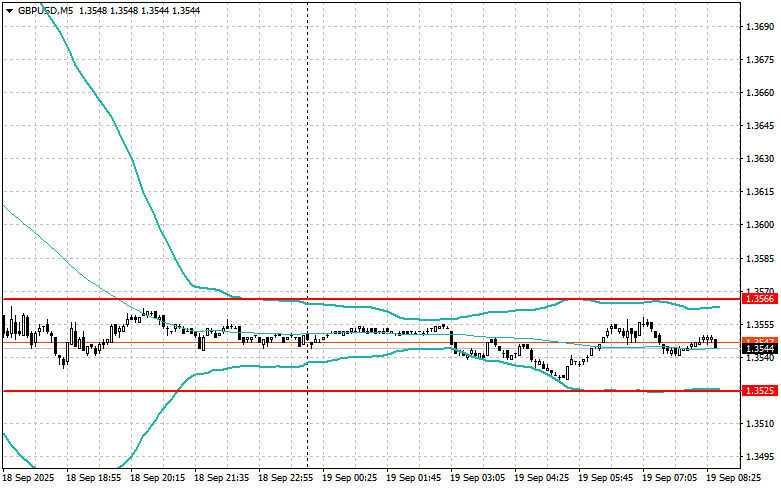Select the orange horizontal line at 1.3547
The width and height of the screenshot is (781, 489).
click(x=371, y=343)
